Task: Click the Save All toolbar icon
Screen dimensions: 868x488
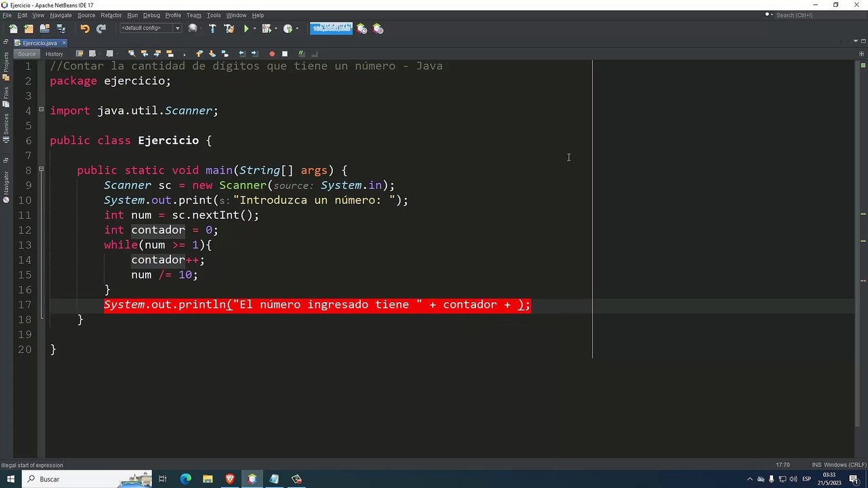Action: (x=61, y=28)
